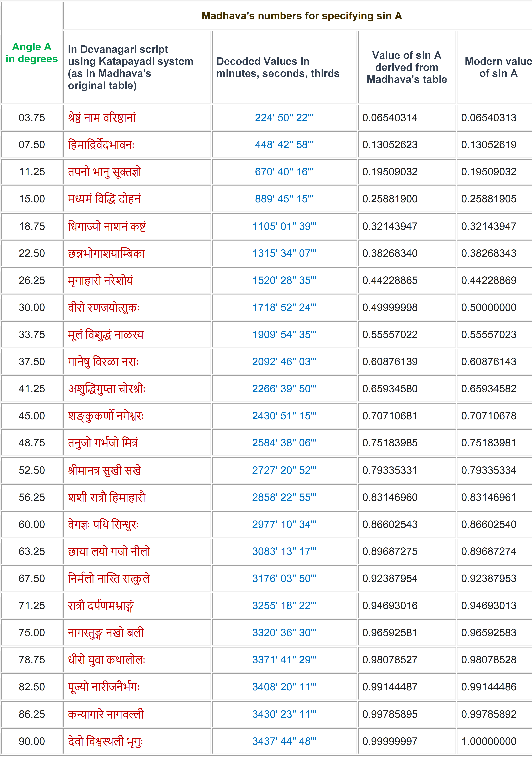Click the Devanagari phrase in the 03.75 row

coord(102,118)
